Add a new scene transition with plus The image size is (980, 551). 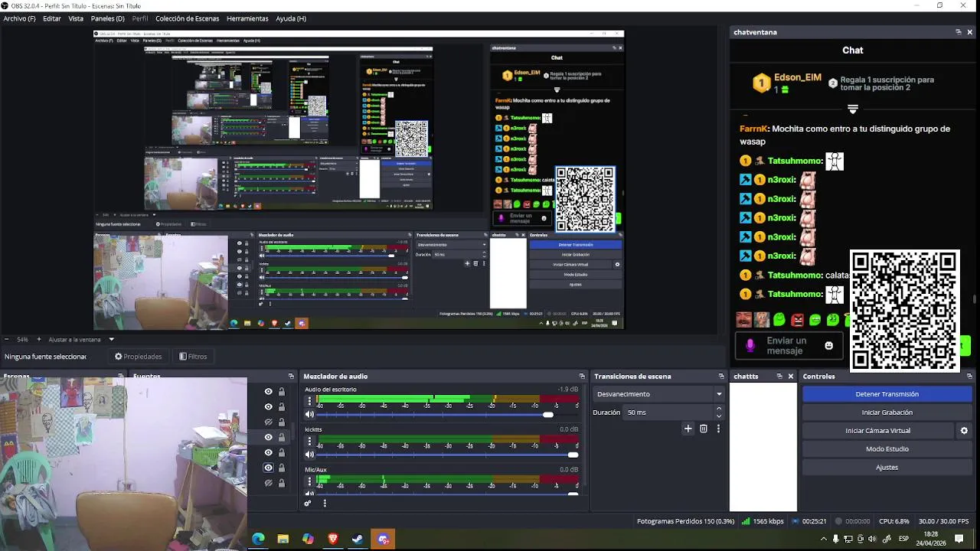[x=688, y=429]
